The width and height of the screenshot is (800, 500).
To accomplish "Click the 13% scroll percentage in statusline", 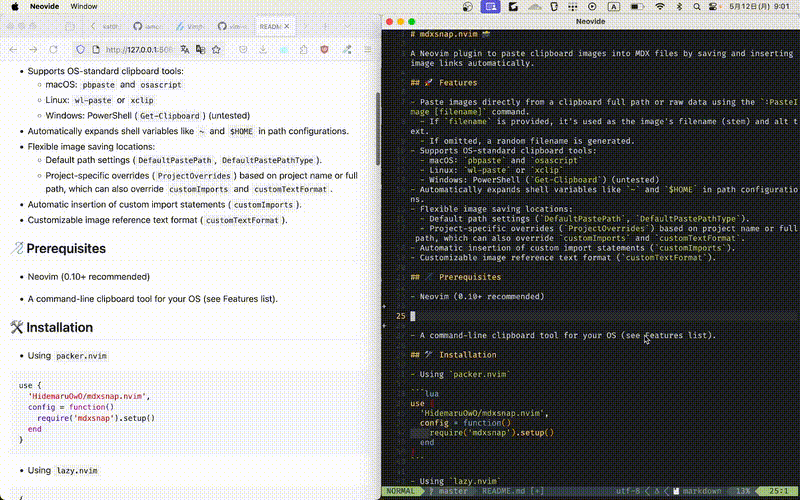I will click(x=741, y=491).
